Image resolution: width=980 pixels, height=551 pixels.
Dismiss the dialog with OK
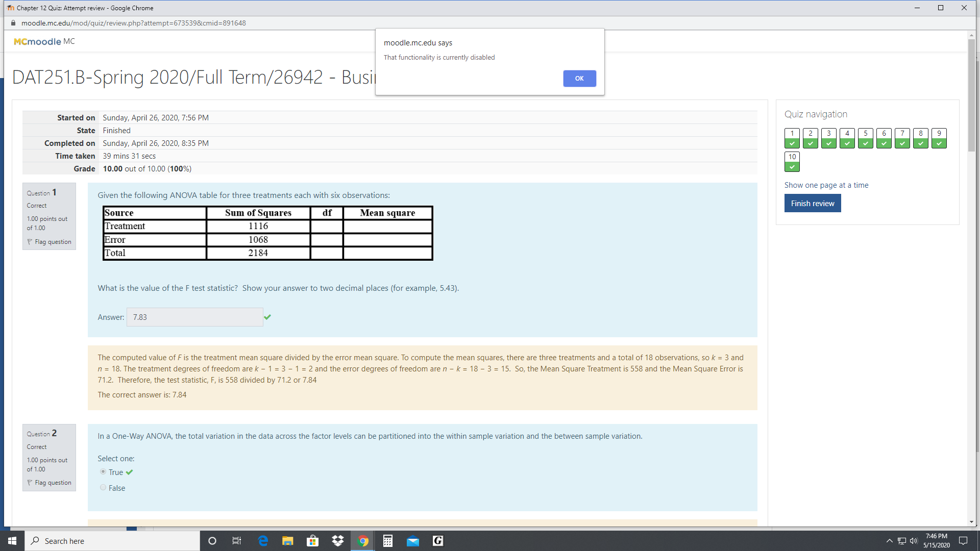[x=579, y=78]
